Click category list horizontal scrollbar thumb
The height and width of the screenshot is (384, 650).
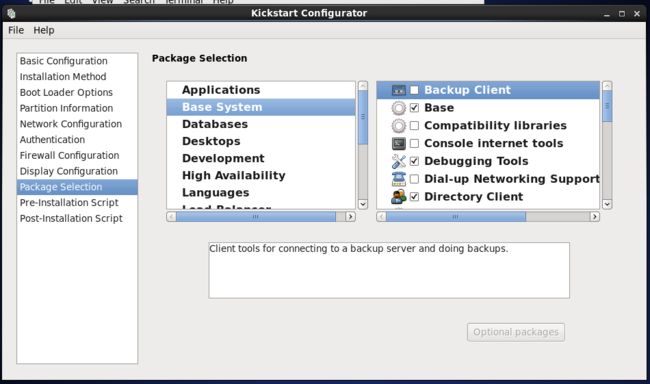pyautogui.click(x=256, y=216)
